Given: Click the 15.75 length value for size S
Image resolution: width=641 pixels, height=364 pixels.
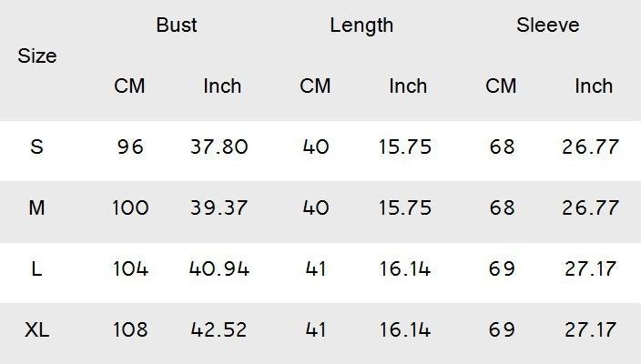Looking at the screenshot, I should (404, 147).
